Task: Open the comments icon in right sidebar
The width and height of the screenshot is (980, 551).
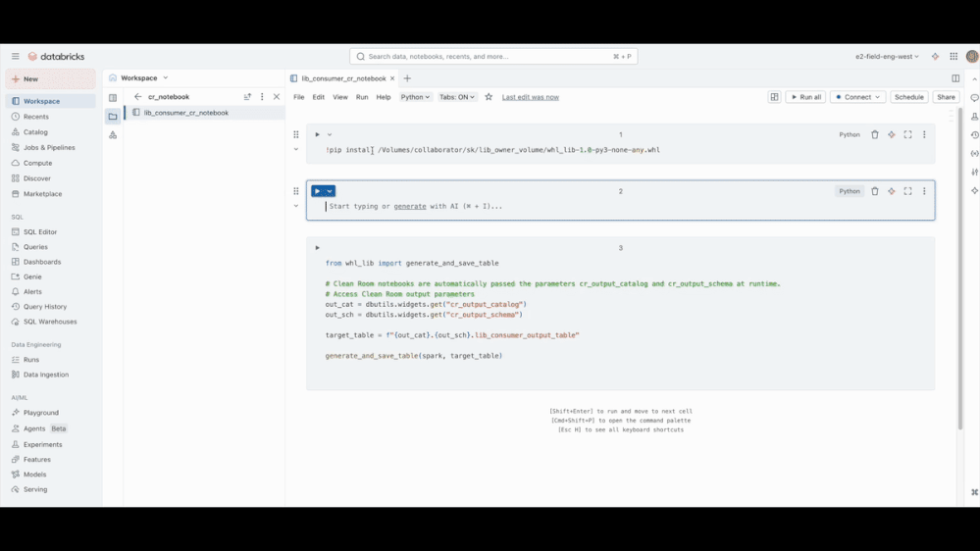Action: point(974,98)
